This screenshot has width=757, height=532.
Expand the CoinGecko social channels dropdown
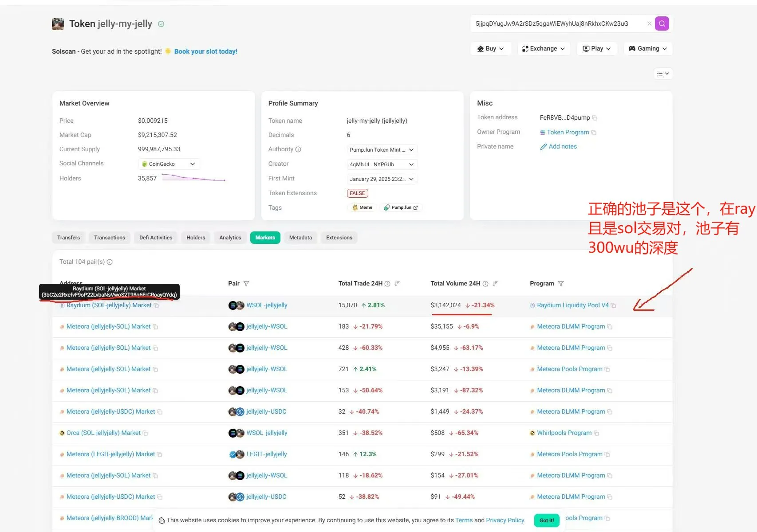point(169,164)
